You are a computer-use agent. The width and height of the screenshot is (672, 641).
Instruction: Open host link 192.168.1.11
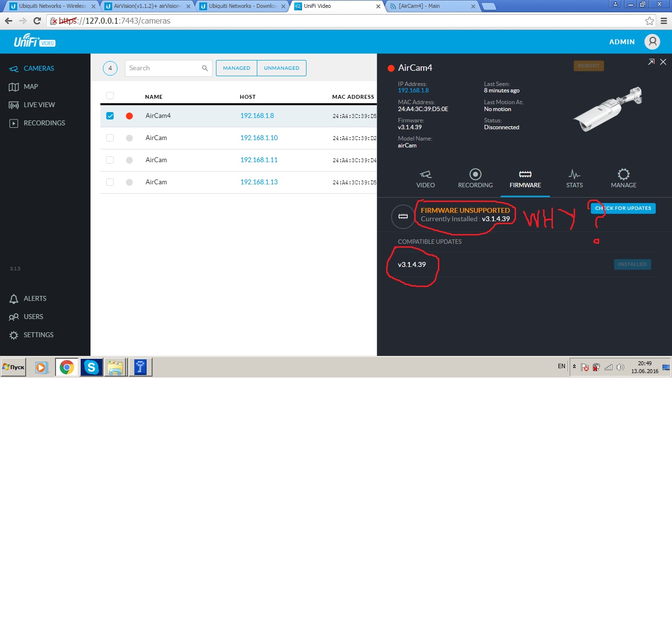pos(259,160)
